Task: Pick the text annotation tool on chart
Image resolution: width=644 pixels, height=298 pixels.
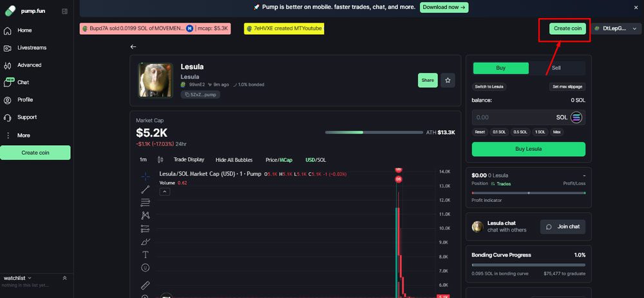Action: click(146, 255)
